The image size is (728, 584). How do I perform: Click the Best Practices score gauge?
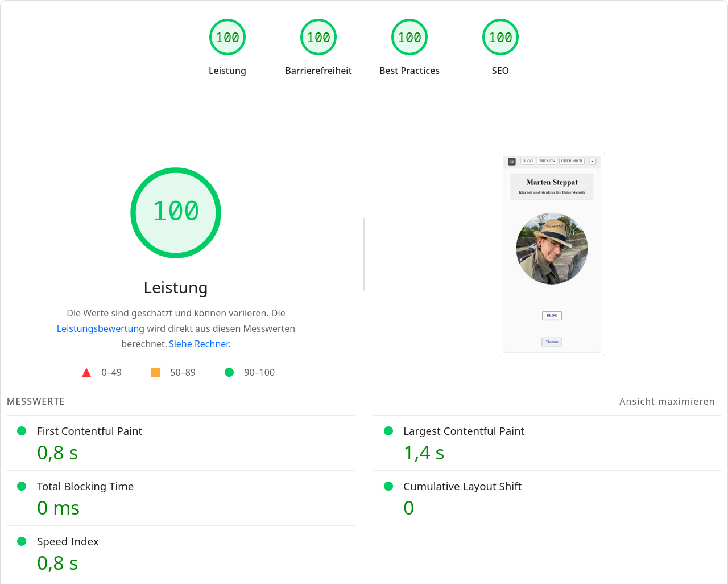pos(409,37)
